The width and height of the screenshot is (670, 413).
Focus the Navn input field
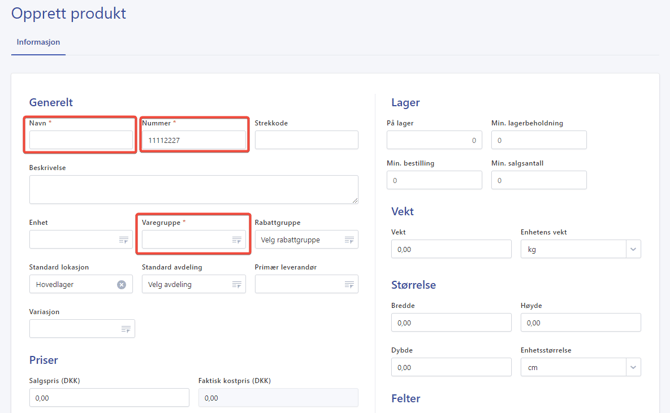81,140
